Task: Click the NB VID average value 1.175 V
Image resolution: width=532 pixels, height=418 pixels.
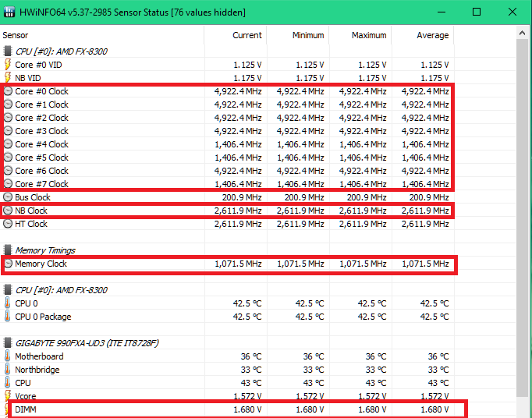Action: point(434,78)
